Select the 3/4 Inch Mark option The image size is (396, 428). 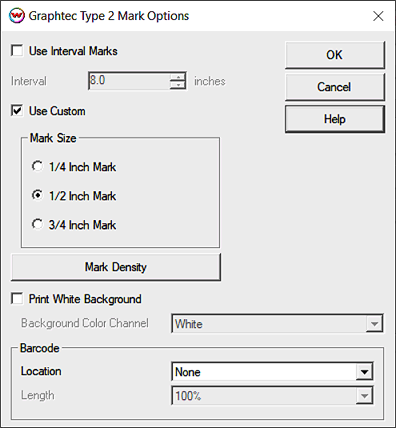37,224
